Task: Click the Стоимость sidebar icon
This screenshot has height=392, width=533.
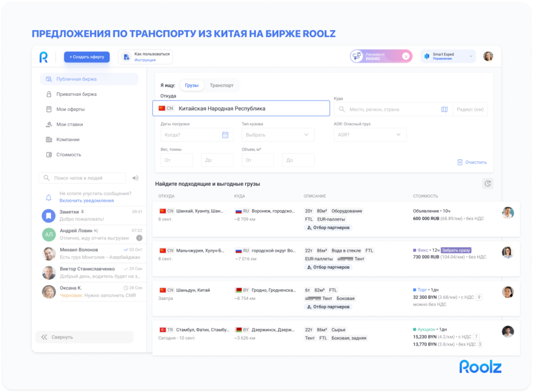Action: [x=49, y=155]
